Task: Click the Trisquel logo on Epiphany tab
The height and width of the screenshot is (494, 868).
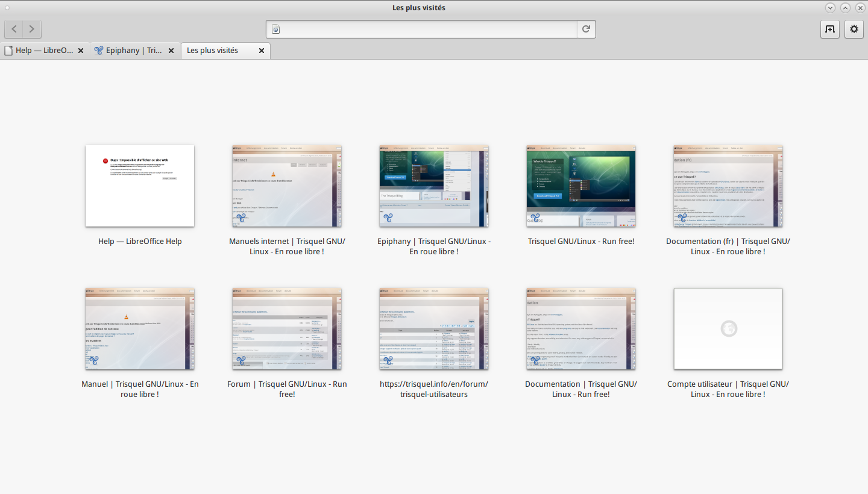Action: [99, 51]
